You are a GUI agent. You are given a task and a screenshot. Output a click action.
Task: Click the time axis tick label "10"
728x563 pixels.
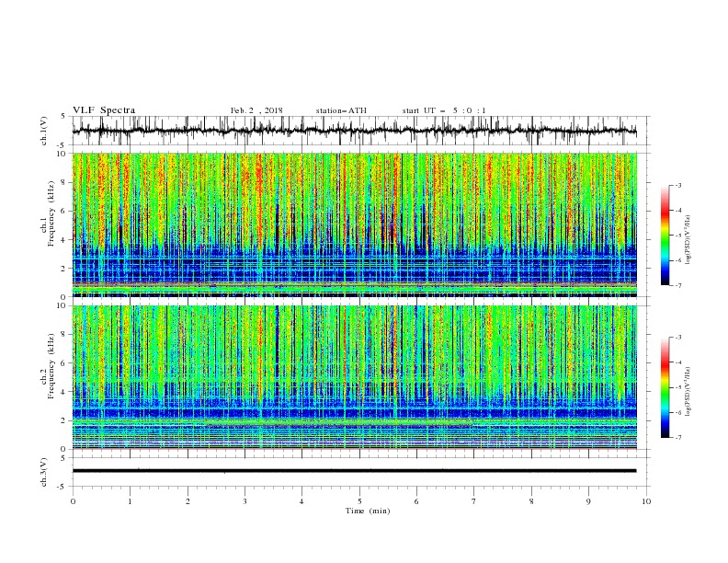click(646, 501)
